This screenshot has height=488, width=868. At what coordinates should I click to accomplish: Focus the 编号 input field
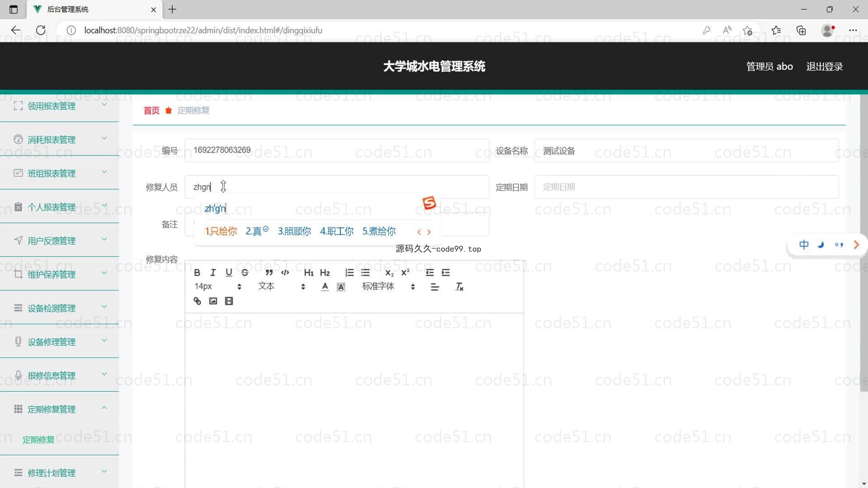pos(337,150)
